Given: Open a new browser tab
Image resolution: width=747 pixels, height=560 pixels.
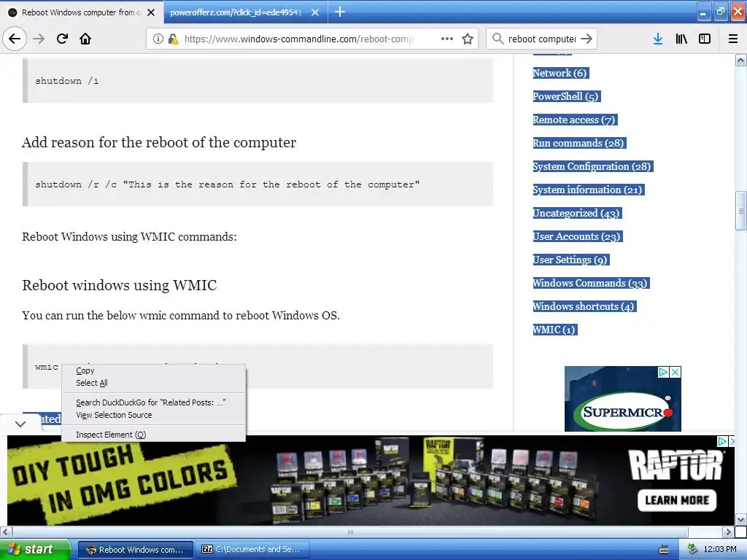Looking at the screenshot, I should [x=340, y=12].
